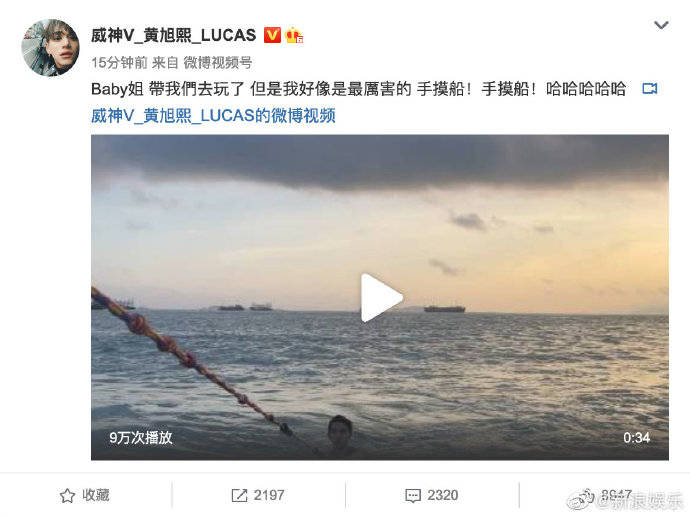690x517 pixels.
Task: Click the crown membership icon
Action: pyautogui.click(x=294, y=35)
